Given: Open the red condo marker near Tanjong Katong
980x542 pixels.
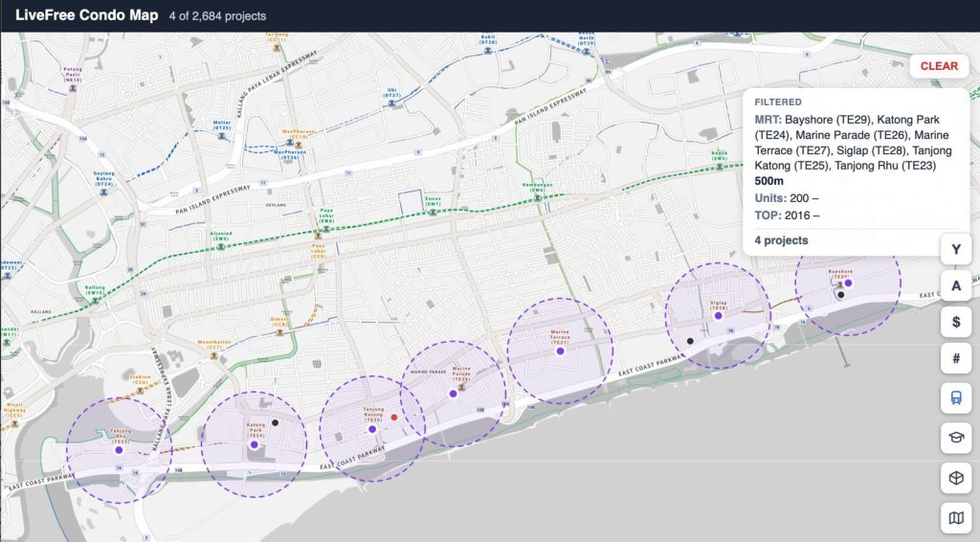Looking at the screenshot, I should click(393, 417).
